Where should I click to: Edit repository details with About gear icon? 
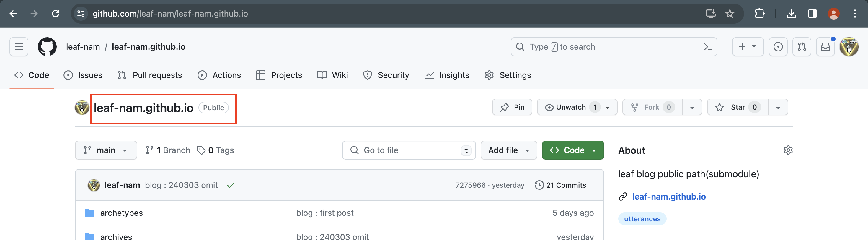[788, 150]
